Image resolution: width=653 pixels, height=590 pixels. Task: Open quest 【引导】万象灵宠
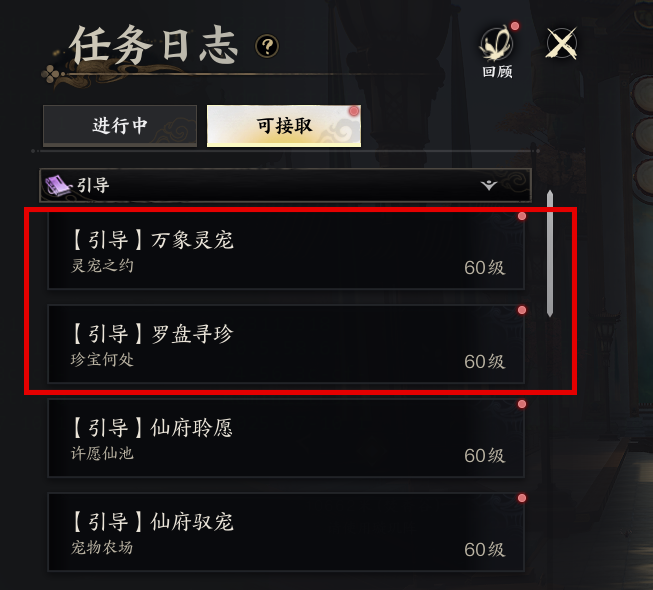pos(286,251)
